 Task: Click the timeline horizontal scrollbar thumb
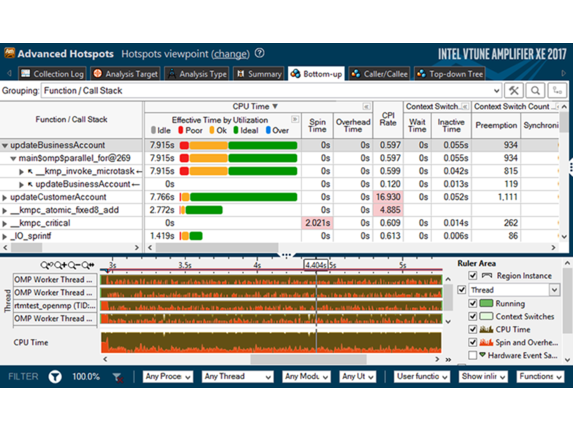tap(308, 359)
